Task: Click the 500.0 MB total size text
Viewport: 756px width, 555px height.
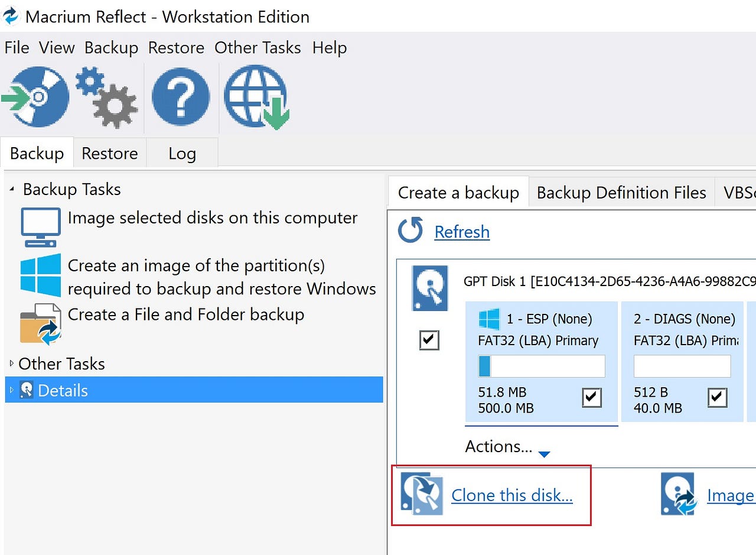Action: pos(506,408)
